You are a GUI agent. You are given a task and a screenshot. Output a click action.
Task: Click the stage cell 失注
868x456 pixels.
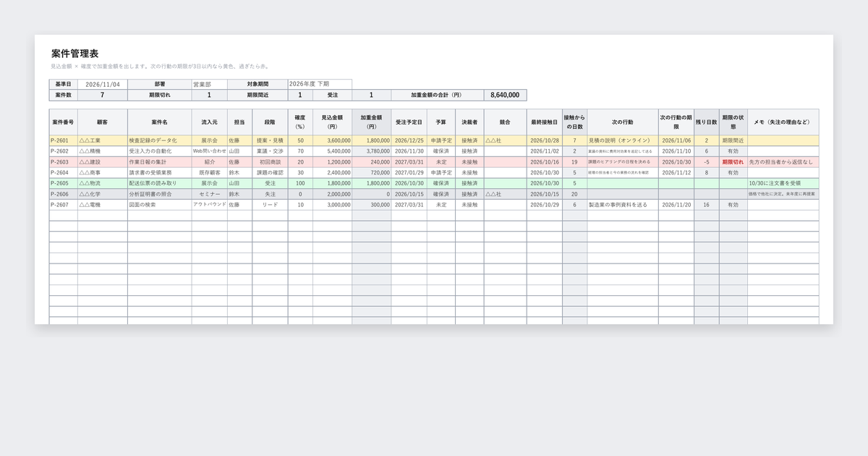270,195
